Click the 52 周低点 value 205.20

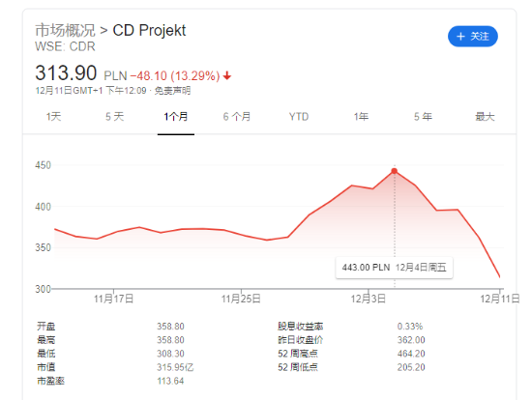[411, 367]
